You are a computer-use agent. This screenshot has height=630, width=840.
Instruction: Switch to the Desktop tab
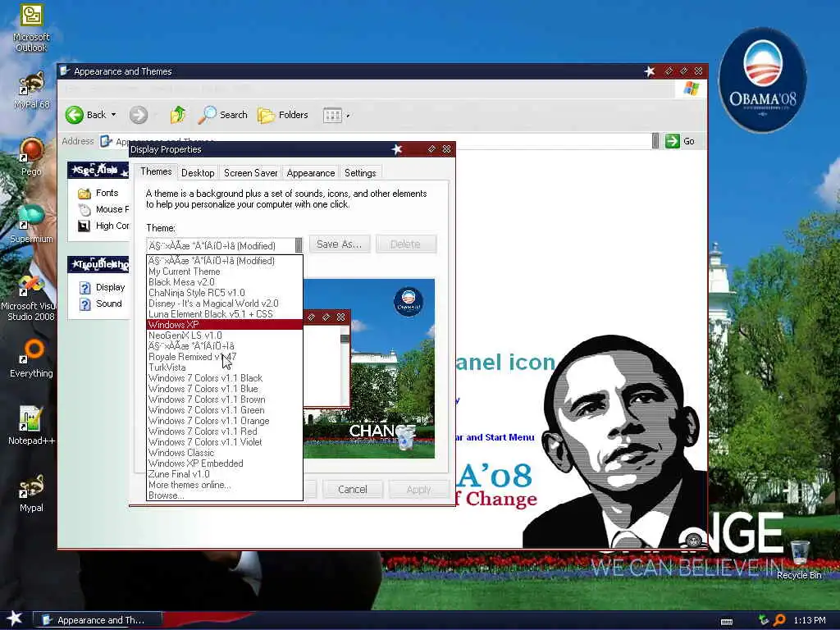pyautogui.click(x=198, y=173)
